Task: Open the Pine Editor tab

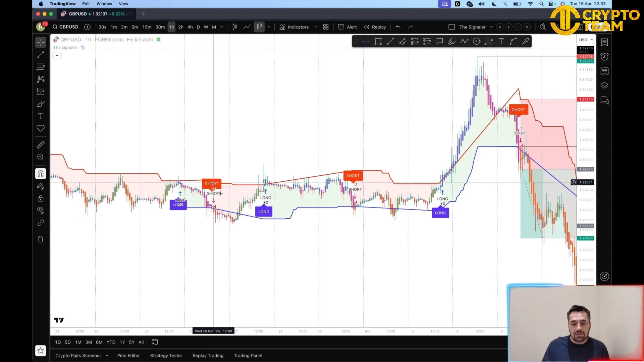Action: click(128, 356)
